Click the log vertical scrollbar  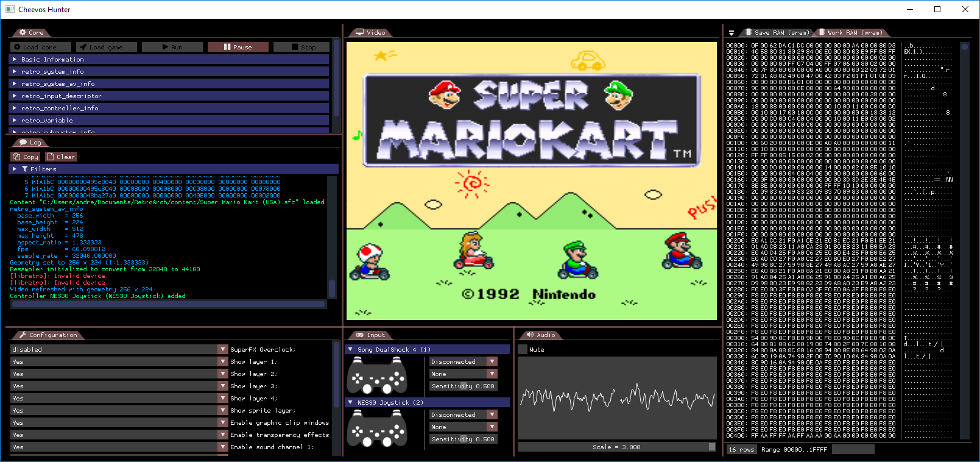pos(333,238)
